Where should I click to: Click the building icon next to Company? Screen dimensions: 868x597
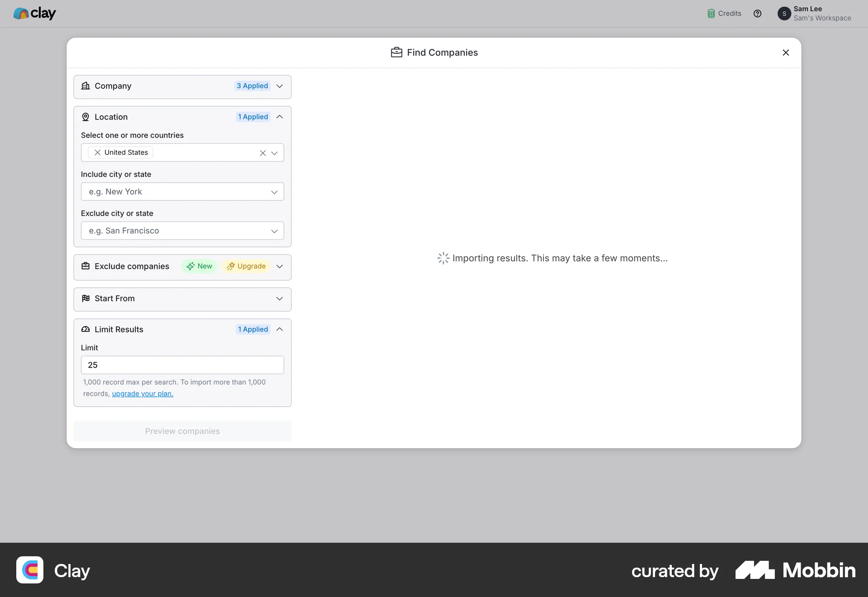coord(85,86)
